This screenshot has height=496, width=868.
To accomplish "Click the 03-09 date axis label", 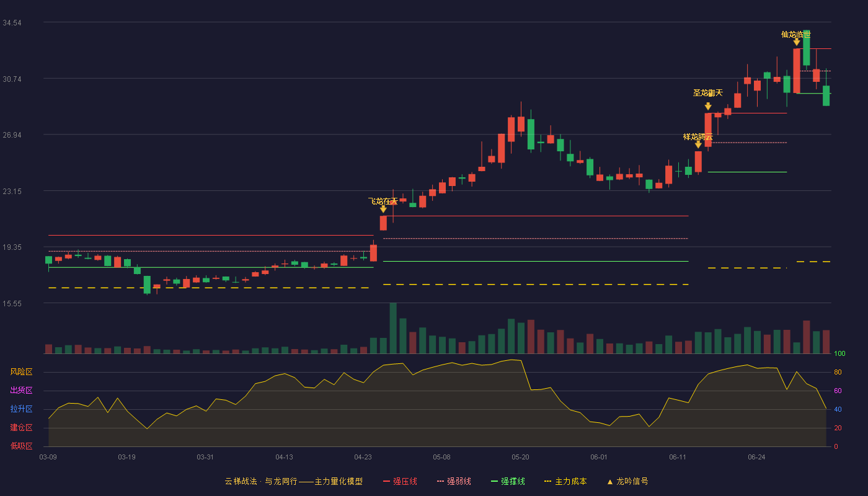I will click(x=48, y=457).
